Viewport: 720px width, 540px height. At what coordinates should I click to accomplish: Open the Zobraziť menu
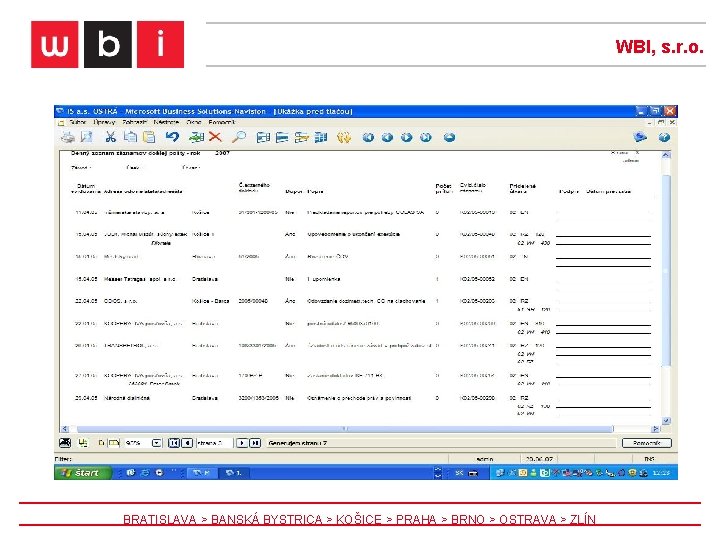coord(135,122)
